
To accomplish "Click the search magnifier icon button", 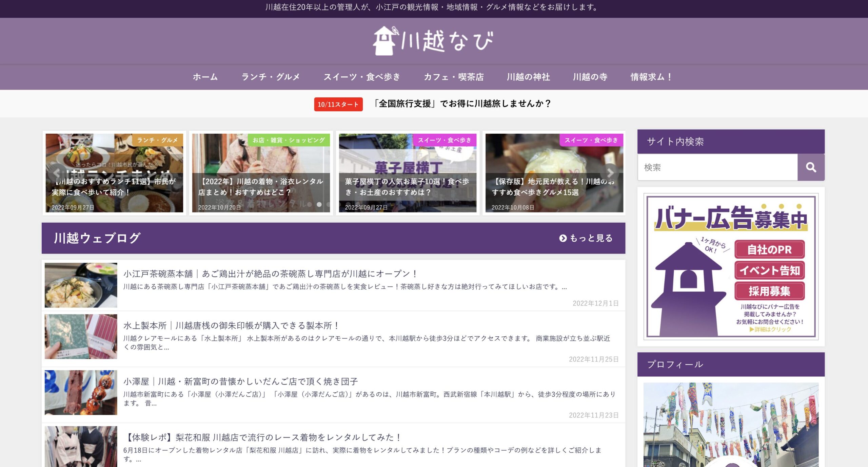I will 811,167.
